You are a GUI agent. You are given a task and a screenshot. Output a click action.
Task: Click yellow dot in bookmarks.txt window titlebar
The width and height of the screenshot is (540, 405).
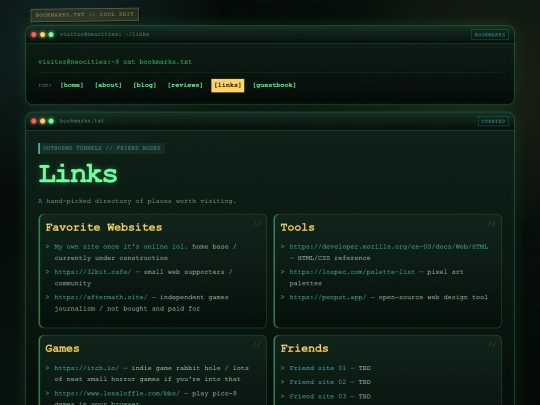click(42, 121)
